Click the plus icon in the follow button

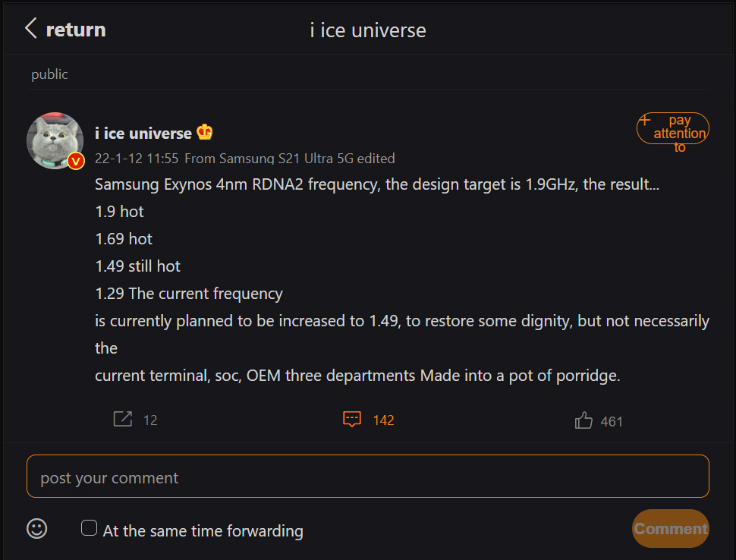(x=645, y=120)
